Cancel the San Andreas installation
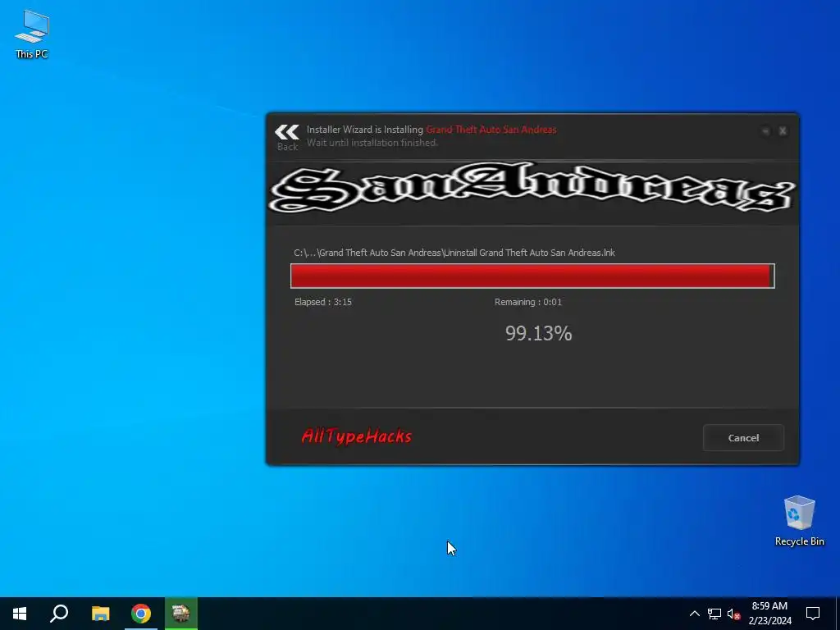This screenshot has height=630, width=840. coord(743,438)
